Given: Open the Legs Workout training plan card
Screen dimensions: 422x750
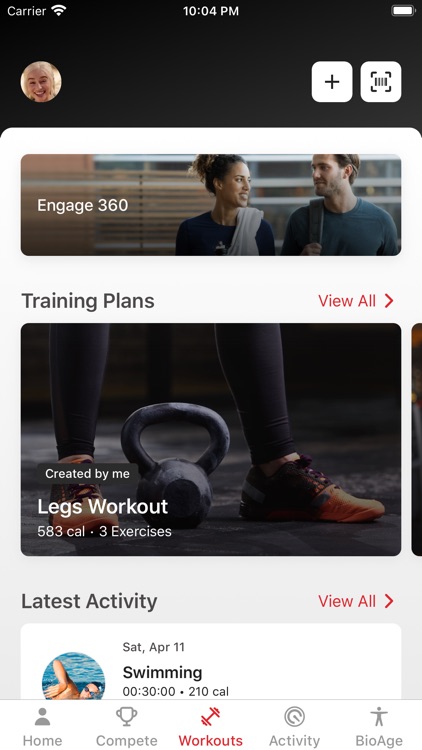Looking at the screenshot, I should (211, 440).
